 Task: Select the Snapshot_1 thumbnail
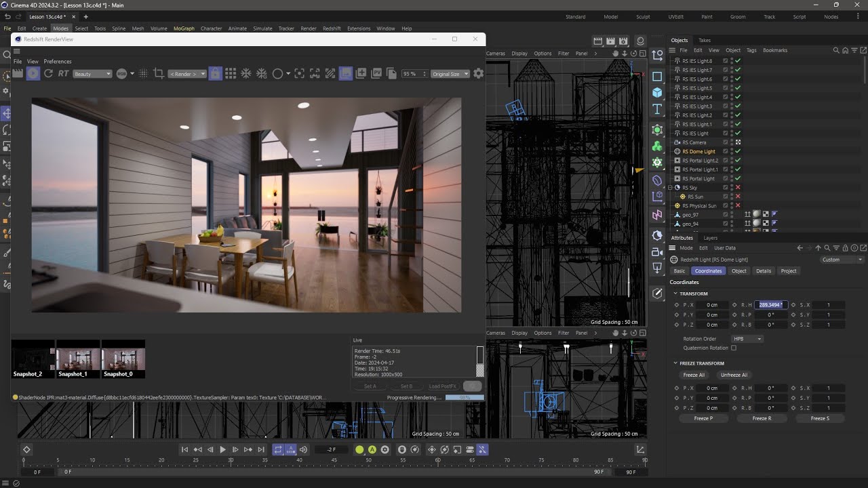click(x=78, y=359)
